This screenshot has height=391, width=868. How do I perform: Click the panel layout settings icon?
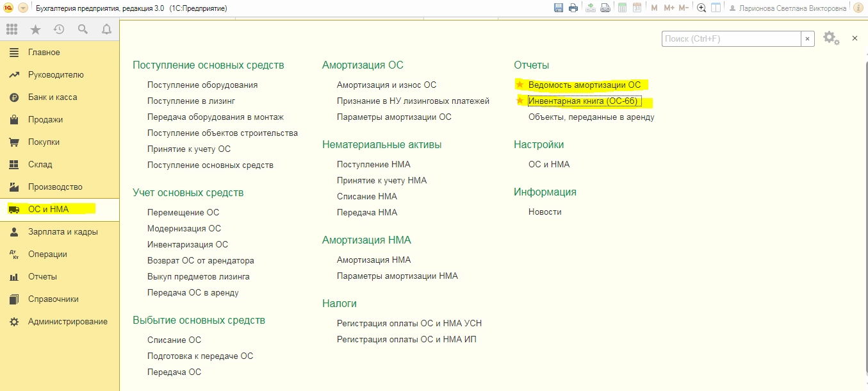716,8
